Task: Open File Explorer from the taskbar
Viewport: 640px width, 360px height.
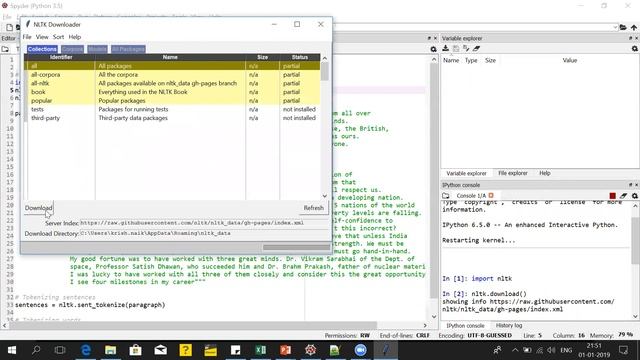Action: 110,350
